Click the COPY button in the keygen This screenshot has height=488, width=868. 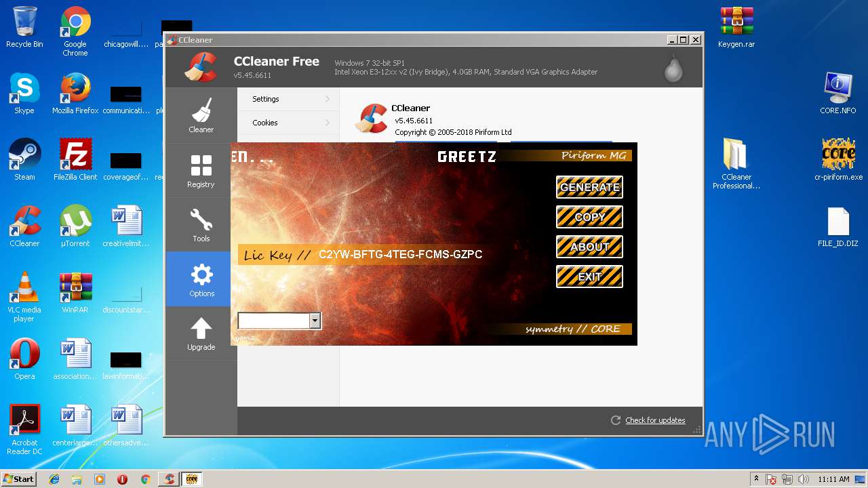pyautogui.click(x=589, y=217)
